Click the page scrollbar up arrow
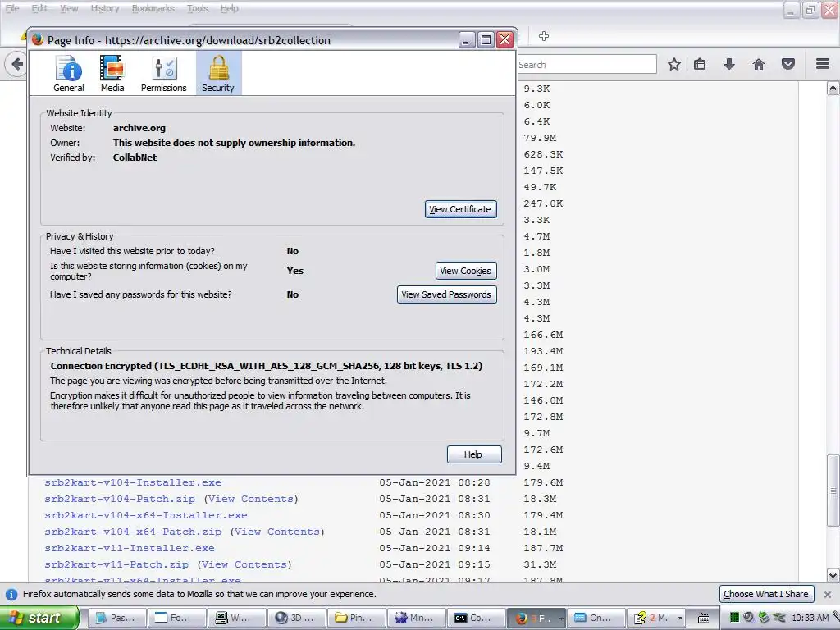Image resolution: width=840 pixels, height=630 pixels. (x=833, y=89)
